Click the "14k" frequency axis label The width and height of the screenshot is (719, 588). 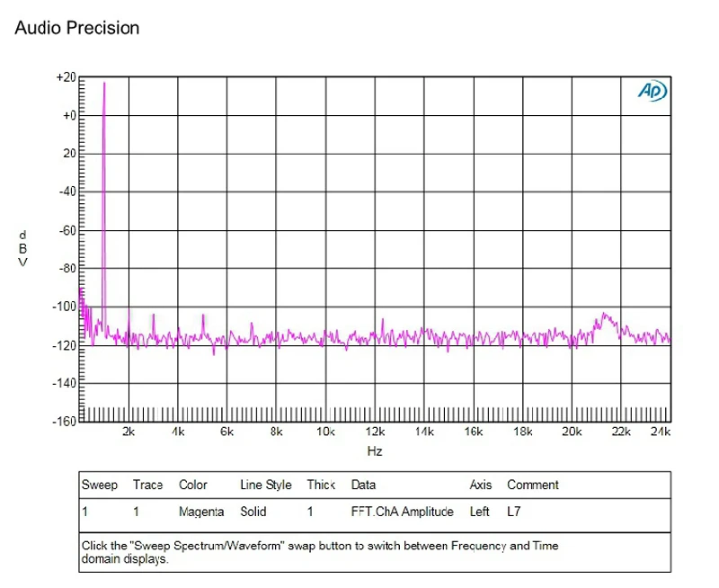click(x=424, y=432)
